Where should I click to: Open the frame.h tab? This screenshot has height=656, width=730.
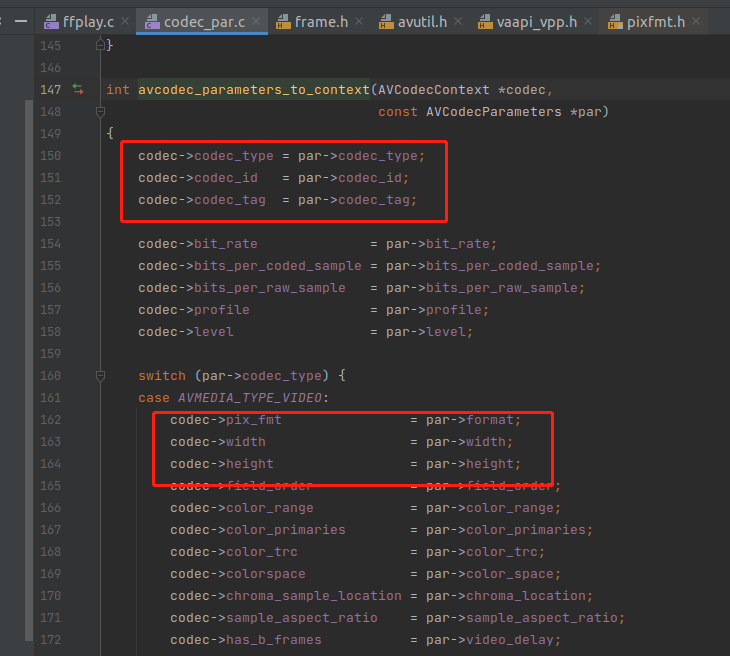point(319,22)
